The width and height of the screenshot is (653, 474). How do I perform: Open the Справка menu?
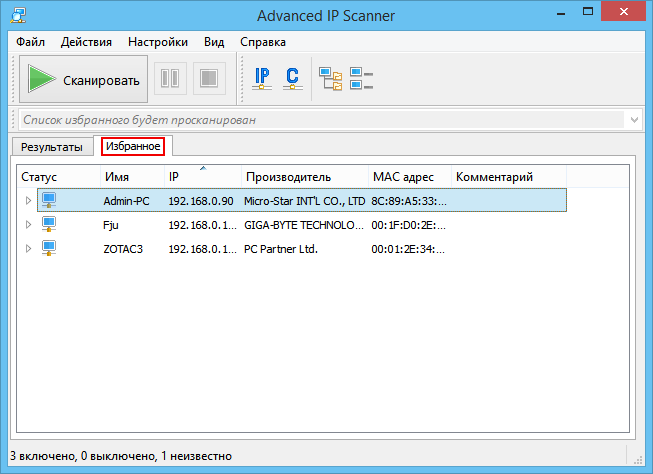262,42
